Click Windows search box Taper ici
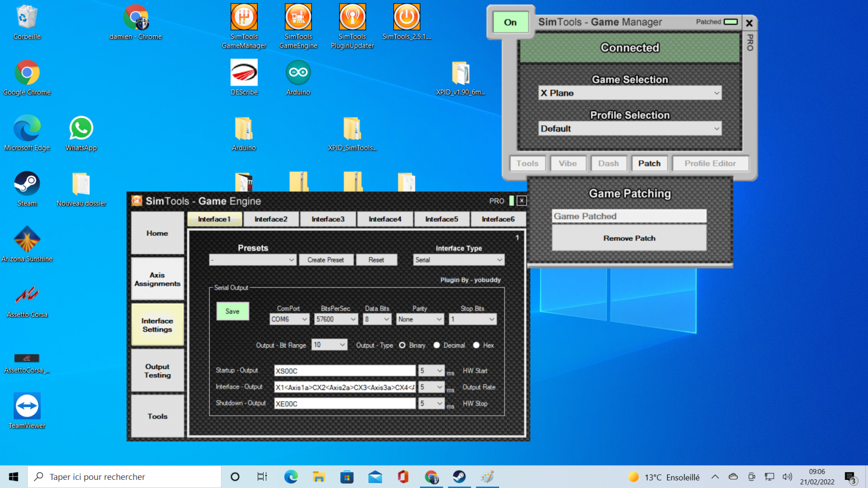 [x=125, y=477]
